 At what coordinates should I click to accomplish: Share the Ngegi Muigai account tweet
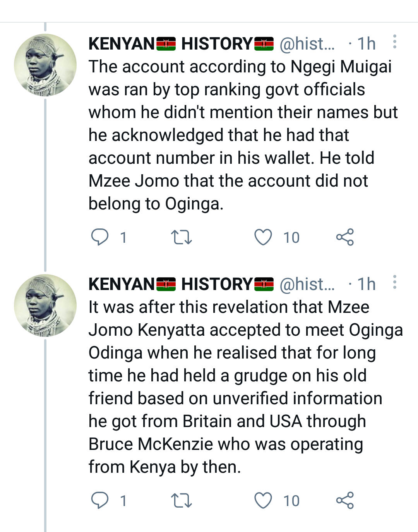tap(345, 237)
